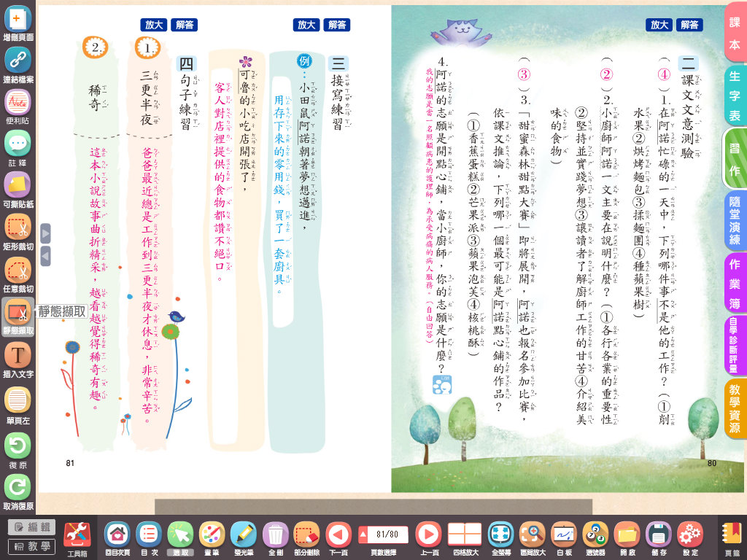
Task: Click the 連結檔案 link file icon
Action: (18, 64)
